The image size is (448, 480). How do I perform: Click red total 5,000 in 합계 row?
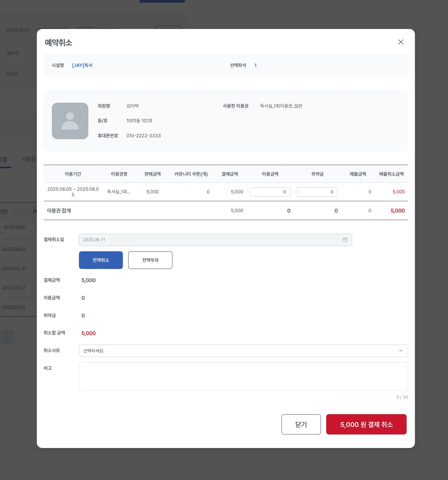click(x=398, y=211)
